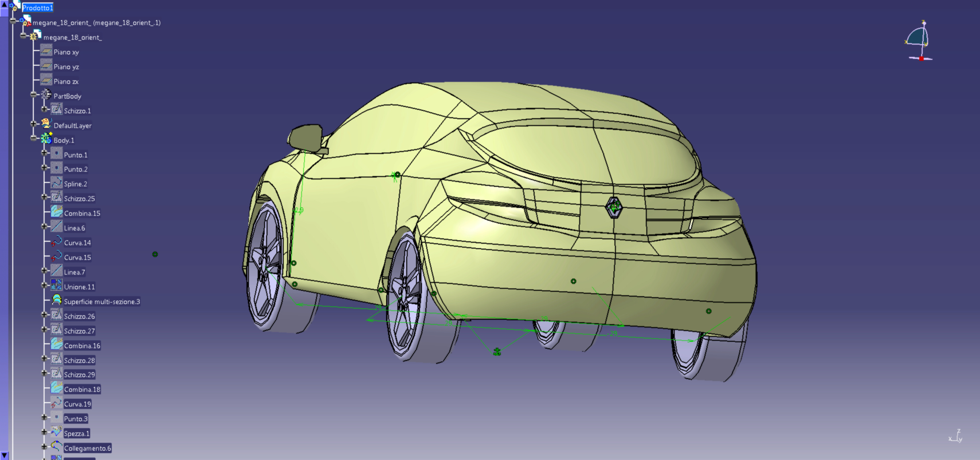Expand the Linea.6 node
The height and width of the screenshot is (460, 980).
(x=44, y=226)
